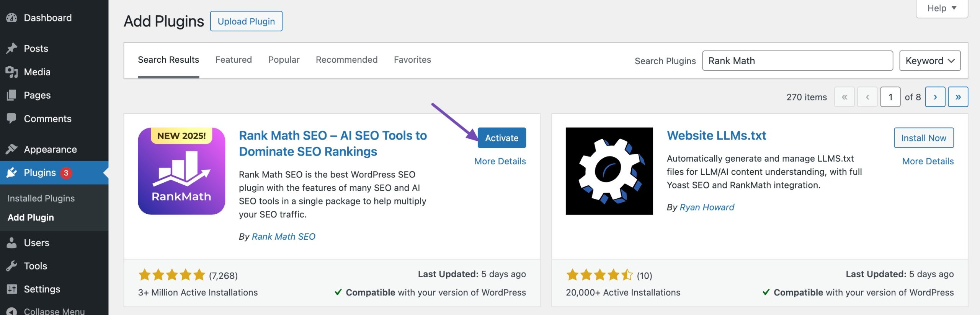Click the RankMath plugin logo thumbnail
The image size is (980, 315).
pyautogui.click(x=181, y=171)
